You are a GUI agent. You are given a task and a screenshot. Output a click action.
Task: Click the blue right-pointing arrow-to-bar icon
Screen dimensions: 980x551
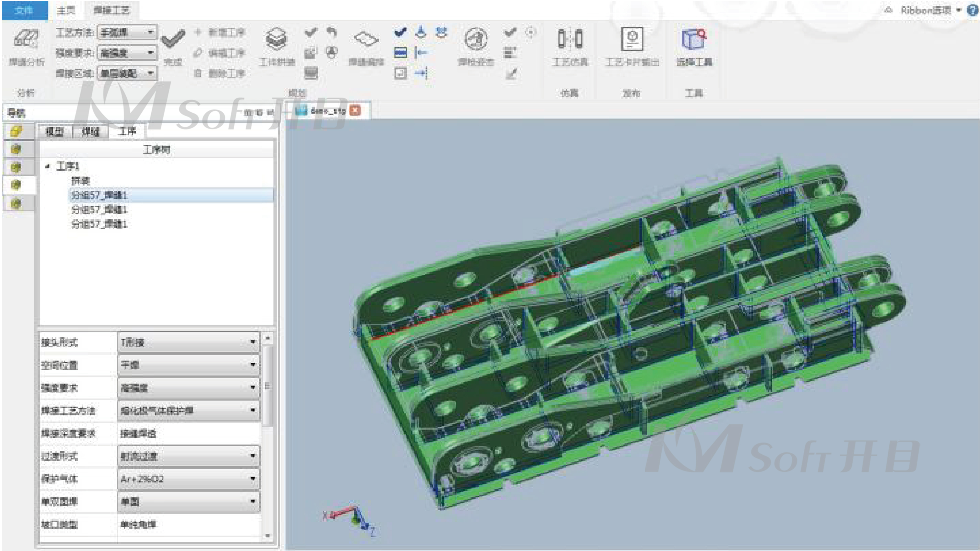(x=422, y=73)
